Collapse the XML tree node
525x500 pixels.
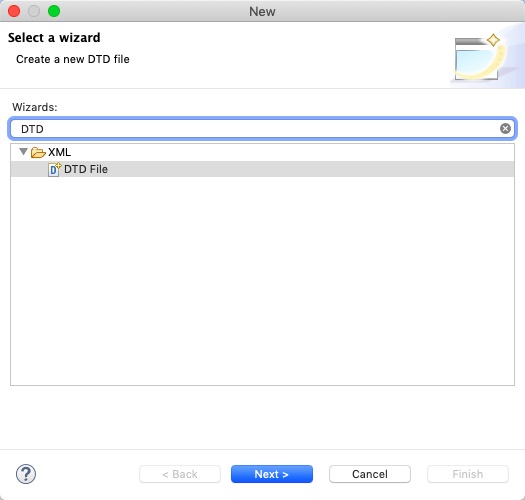click(x=23, y=152)
